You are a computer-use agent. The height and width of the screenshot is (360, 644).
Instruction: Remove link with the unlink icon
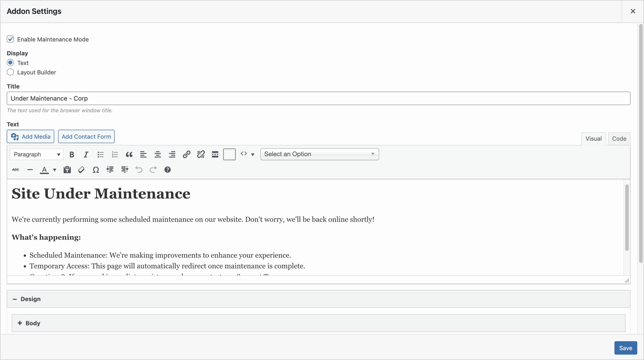201,154
